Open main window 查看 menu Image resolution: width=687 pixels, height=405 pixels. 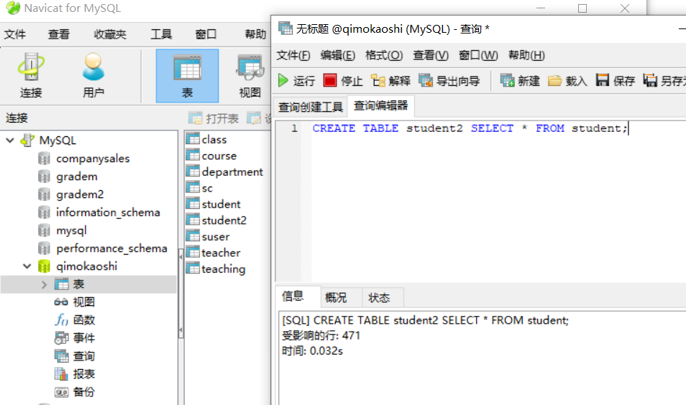pyautogui.click(x=59, y=34)
